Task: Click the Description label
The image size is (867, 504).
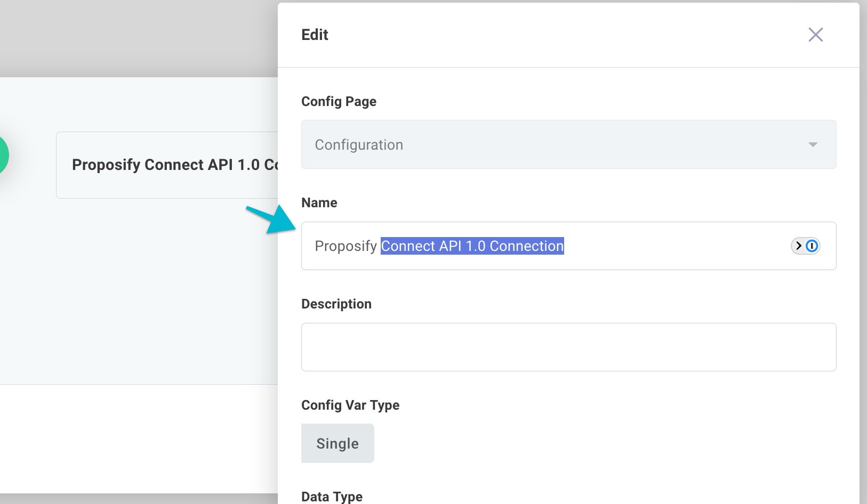Action: tap(336, 304)
